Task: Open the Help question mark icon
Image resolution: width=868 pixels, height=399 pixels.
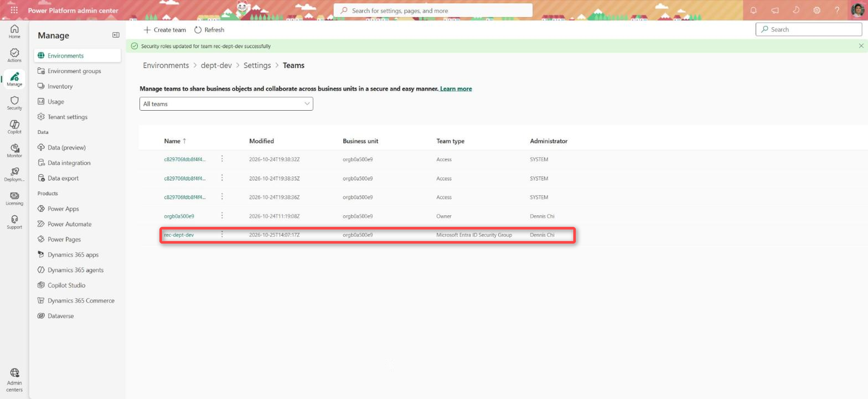Action: (x=837, y=11)
